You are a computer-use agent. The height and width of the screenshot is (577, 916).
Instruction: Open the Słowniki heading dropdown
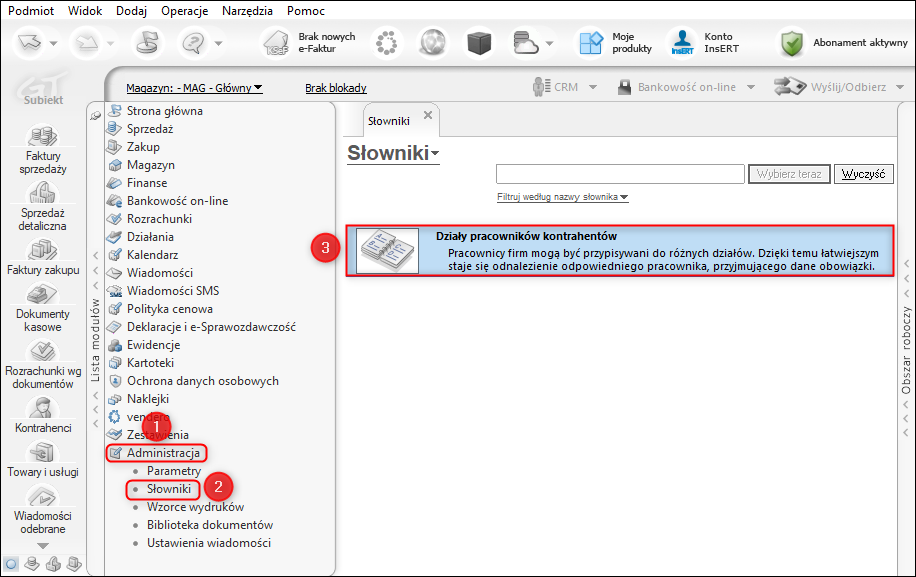point(435,154)
